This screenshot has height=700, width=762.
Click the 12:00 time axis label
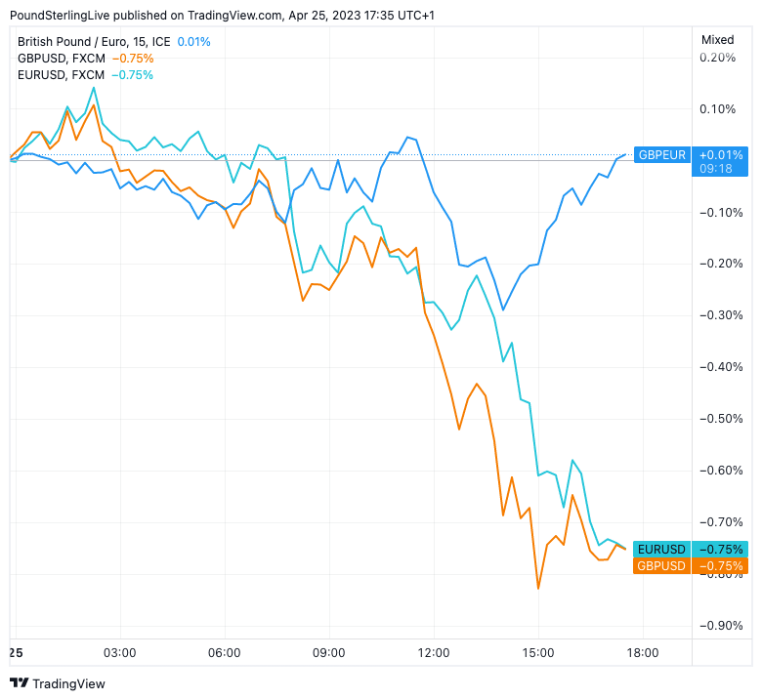click(x=433, y=652)
